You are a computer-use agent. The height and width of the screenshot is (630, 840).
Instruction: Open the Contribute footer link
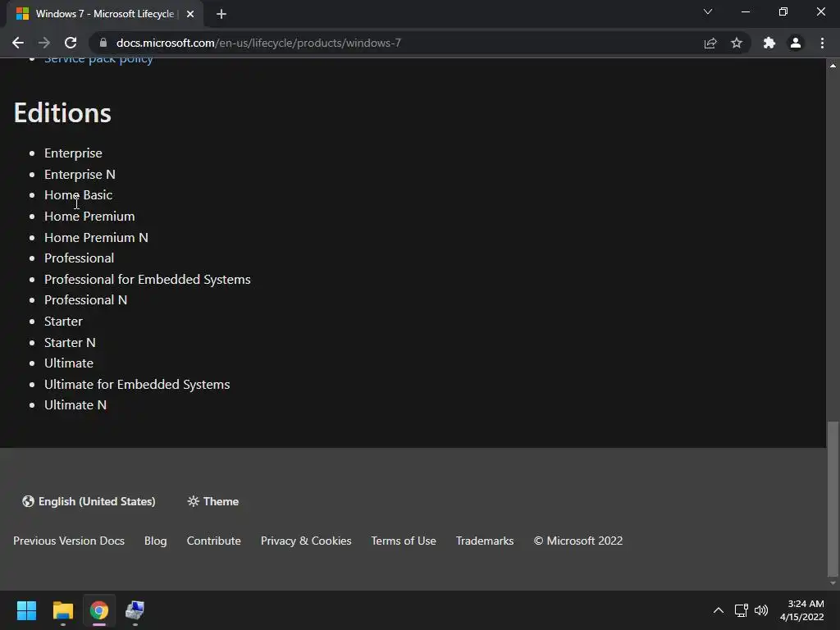(x=214, y=541)
